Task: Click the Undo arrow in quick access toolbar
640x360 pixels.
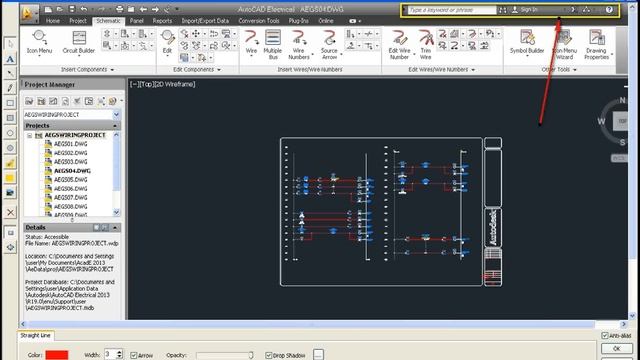Action: (x=84, y=9)
